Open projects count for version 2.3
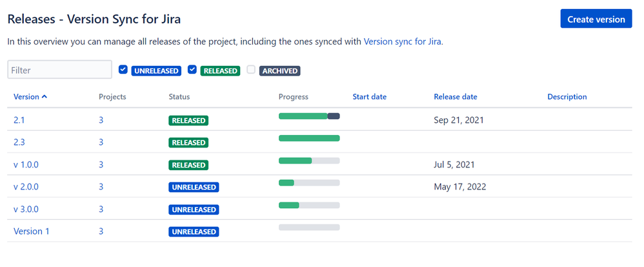This screenshot has height=267, width=644. pyautogui.click(x=101, y=142)
